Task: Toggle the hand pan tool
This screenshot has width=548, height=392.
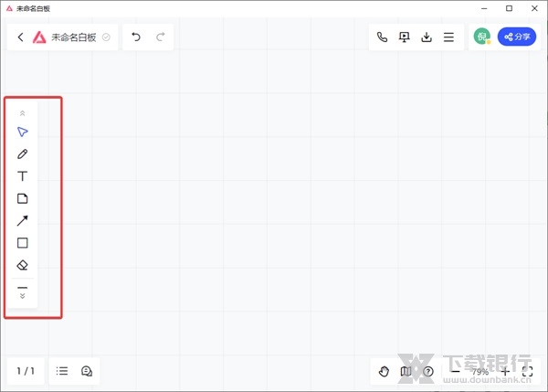Action: pyautogui.click(x=385, y=371)
